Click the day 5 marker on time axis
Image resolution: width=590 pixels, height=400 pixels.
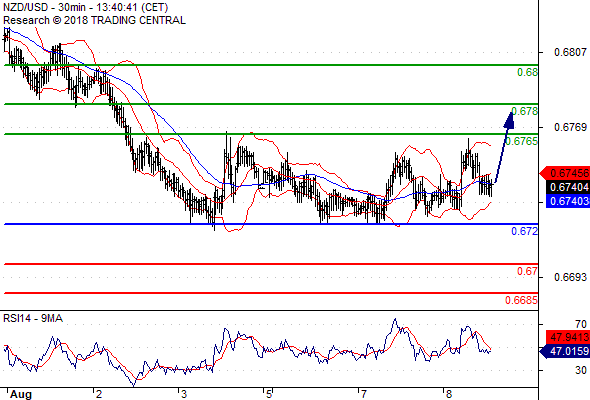[x=269, y=394]
